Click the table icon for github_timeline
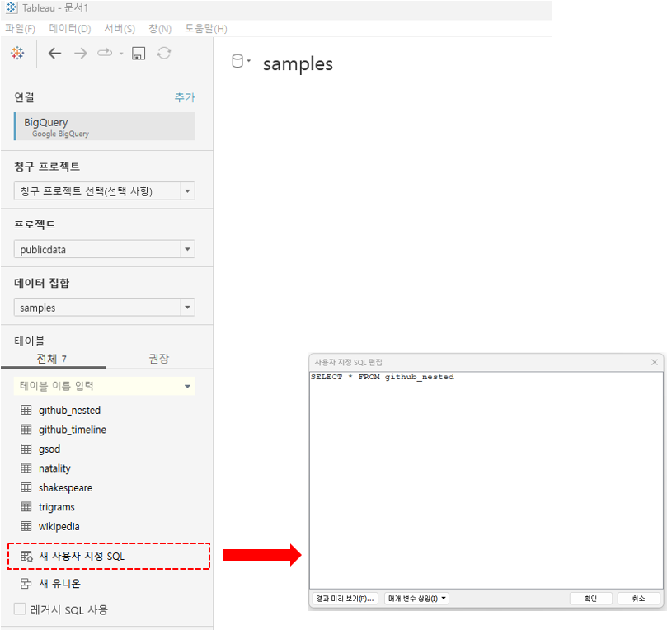This screenshot has height=630, width=672. coord(26,430)
